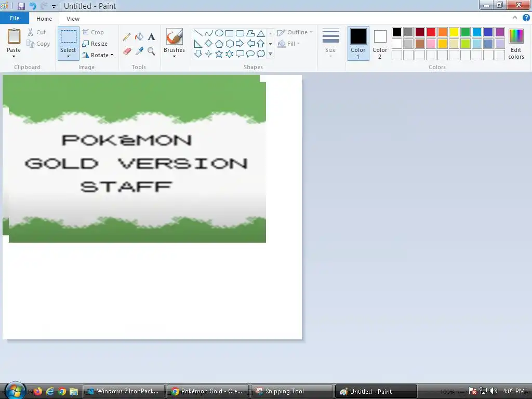Image resolution: width=532 pixels, height=399 pixels.
Task: Choose the Up arrow shape
Action: pyautogui.click(x=261, y=44)
